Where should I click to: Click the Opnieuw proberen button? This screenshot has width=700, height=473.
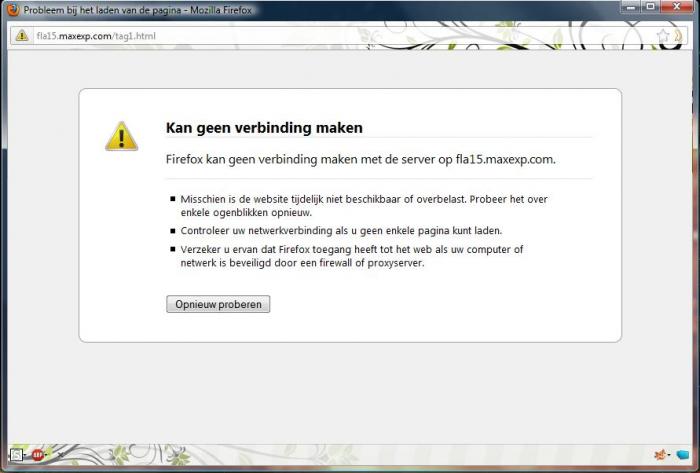(x=218, y=304)
